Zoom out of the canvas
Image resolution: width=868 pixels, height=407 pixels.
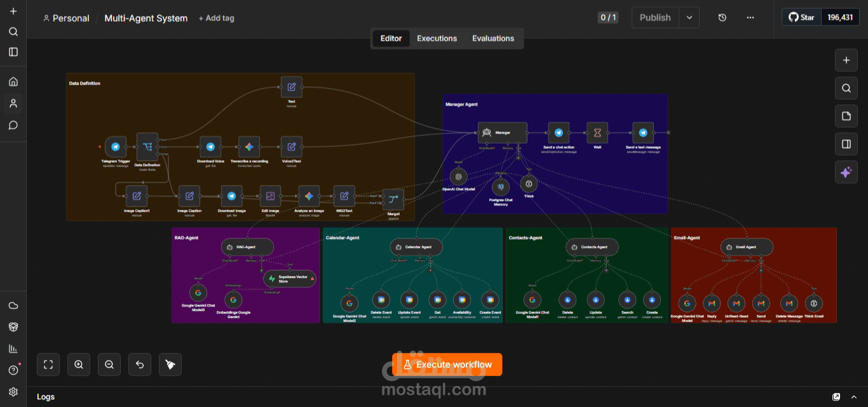point(109,364)
